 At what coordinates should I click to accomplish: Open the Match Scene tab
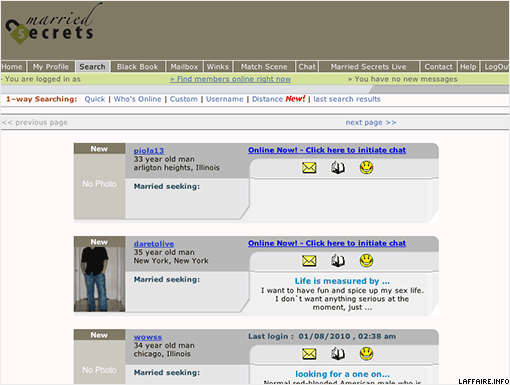tap(264, 67)
